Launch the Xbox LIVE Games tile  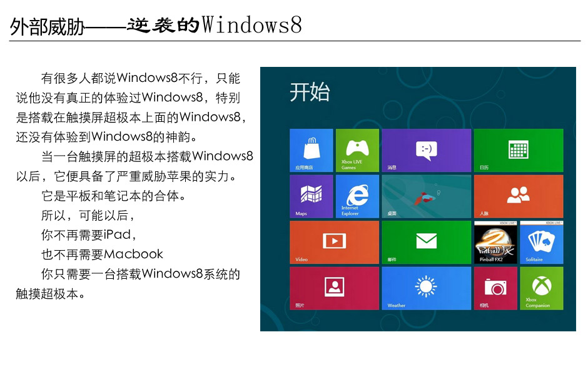(x=357, y=151)
